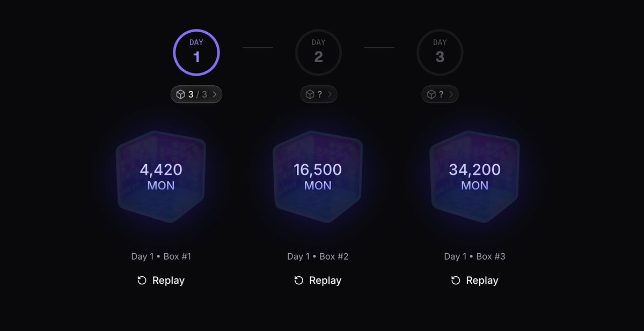Click replay arrow icon for Box #2
The width and height of the screenshot is (644, 331).
point(299,281)
